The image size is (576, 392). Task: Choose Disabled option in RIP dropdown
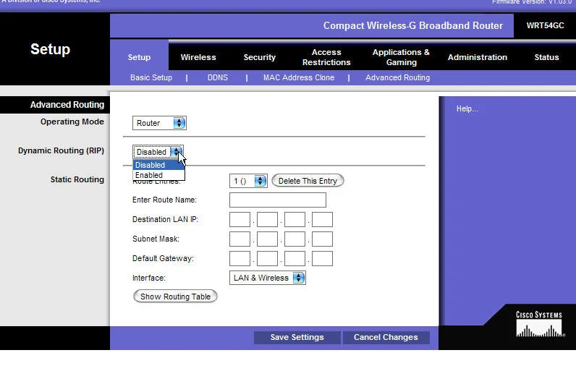151,165
